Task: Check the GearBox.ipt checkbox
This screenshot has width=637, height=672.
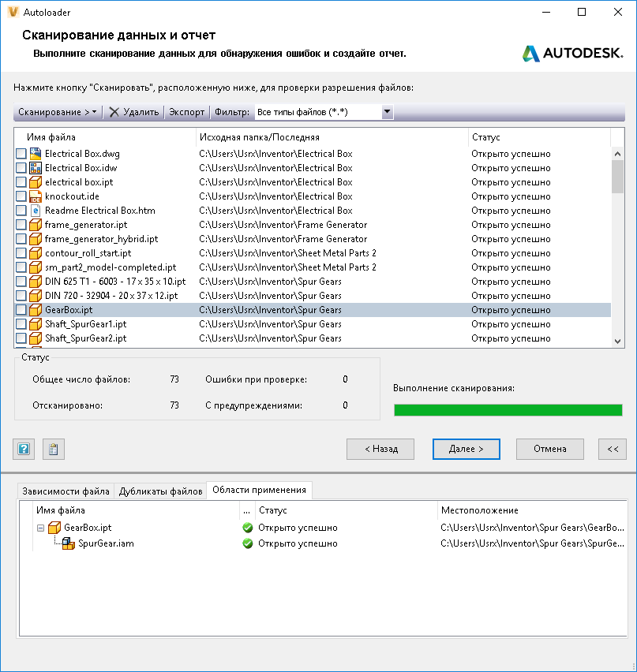Action: [x=21, y=309]
